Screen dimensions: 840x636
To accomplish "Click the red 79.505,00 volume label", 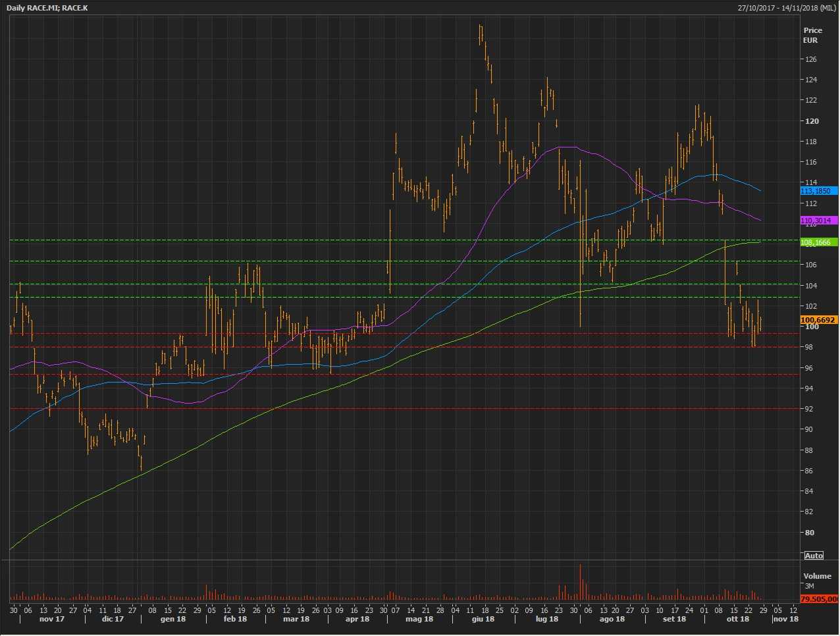I will click(x=818, y=599).
